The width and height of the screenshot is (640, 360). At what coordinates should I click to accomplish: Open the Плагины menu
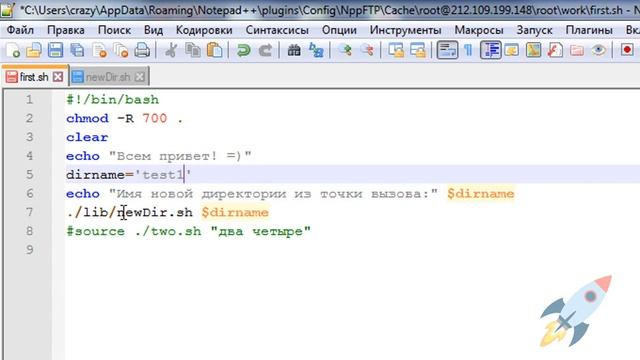589,30
